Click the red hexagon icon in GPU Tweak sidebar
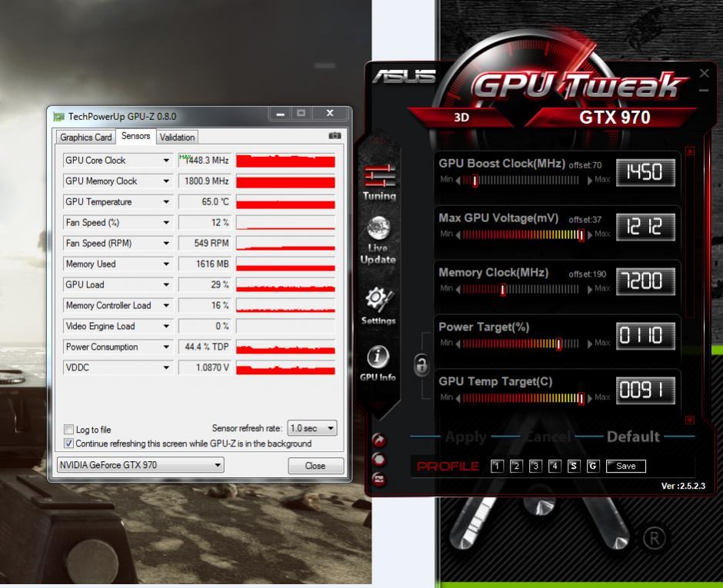This screenshot has width=723, height=588. point(379,460)
